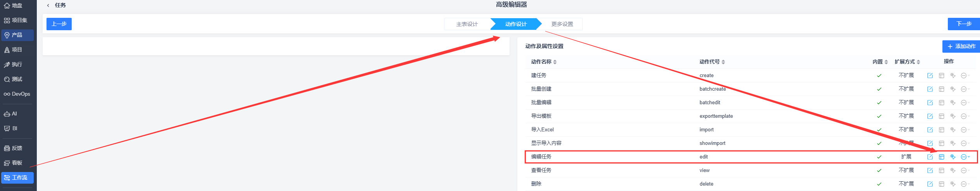This screenshot has height=191, width=980.
Task: Click the edit icon in the delete row
Action: pyautogui.click(x=930, y=184)
